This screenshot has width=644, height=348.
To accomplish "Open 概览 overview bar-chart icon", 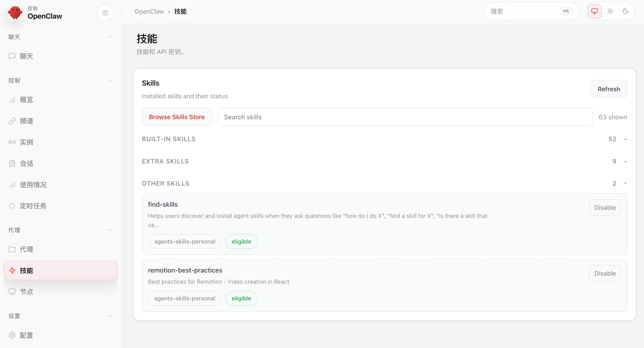I will pyautogui.click(x=12, y=100).
